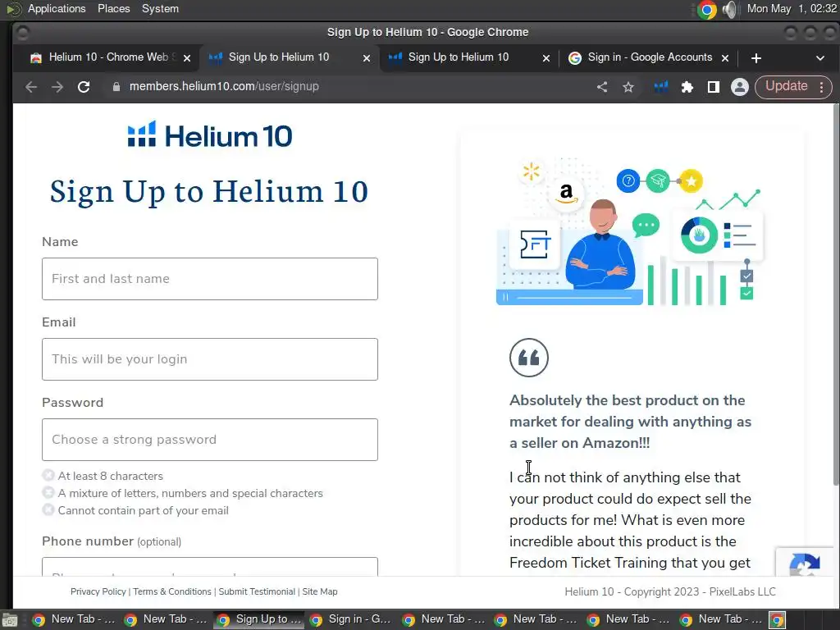The width and height of the screenshot is (840, 630).
Task: Open the Terms & Conditions link
Action: click(x=172, y=591)
